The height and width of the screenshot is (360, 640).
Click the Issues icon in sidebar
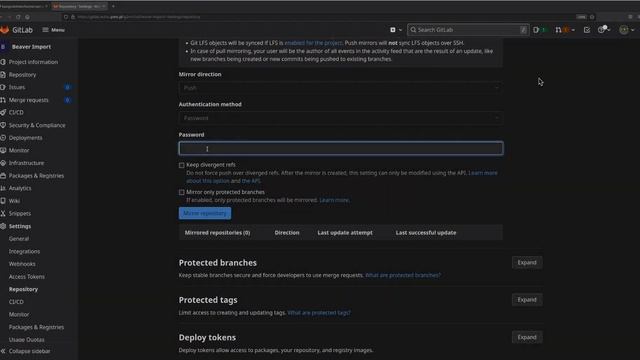[x=3, y=87]
